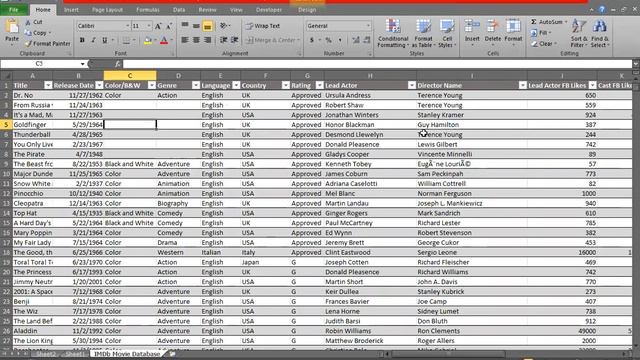Click Insert cells button
The height and width of the screenshot is (360, 640).
click(x=472, y=32)
